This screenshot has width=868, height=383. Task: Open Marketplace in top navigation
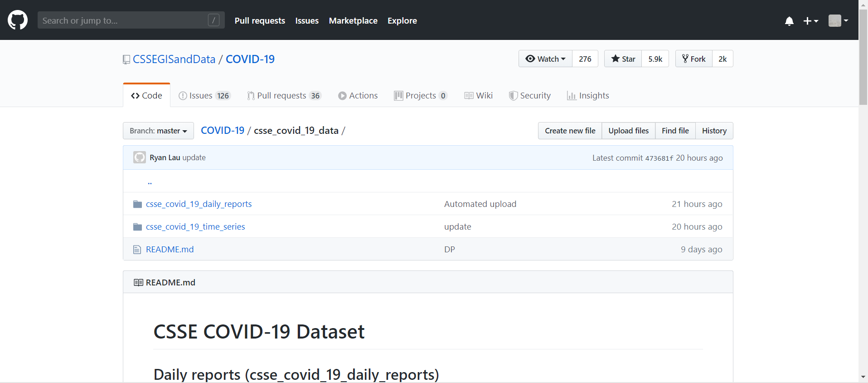[x=353, y=20]
